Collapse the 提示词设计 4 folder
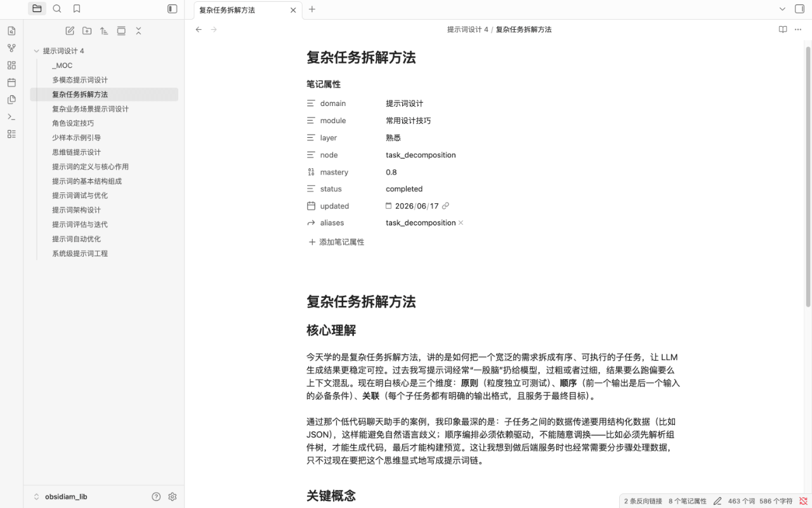Screen dimensions: 812x508 (x=36, y=51)
